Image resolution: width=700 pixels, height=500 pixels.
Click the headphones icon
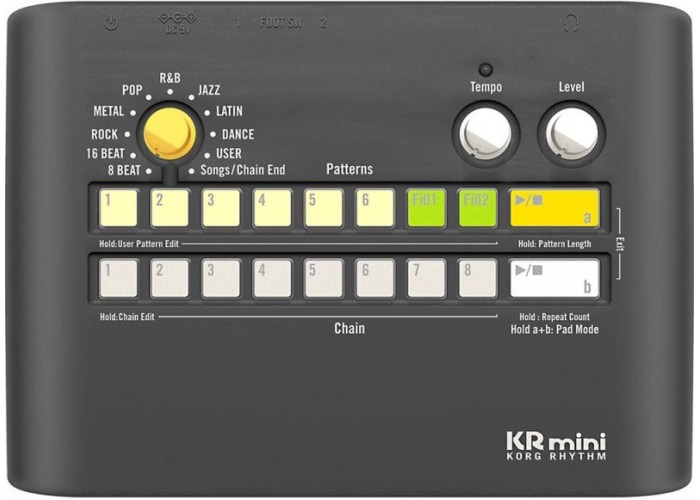[571, 22]
